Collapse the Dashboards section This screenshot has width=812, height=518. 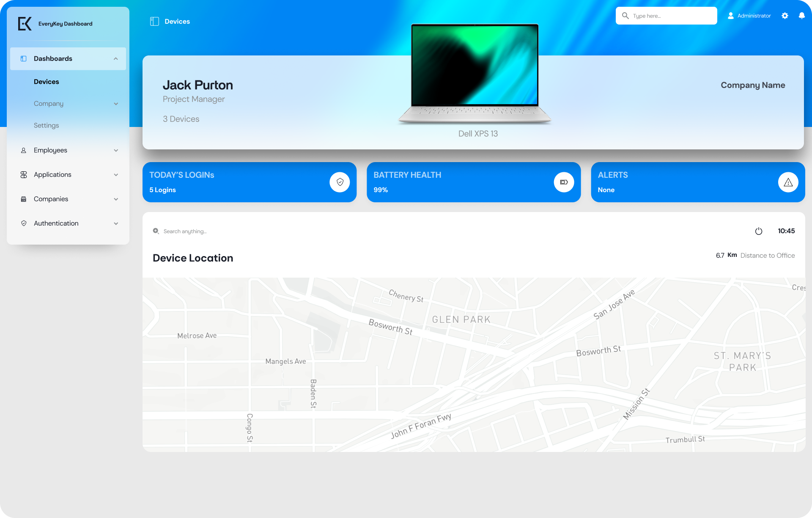116,58
